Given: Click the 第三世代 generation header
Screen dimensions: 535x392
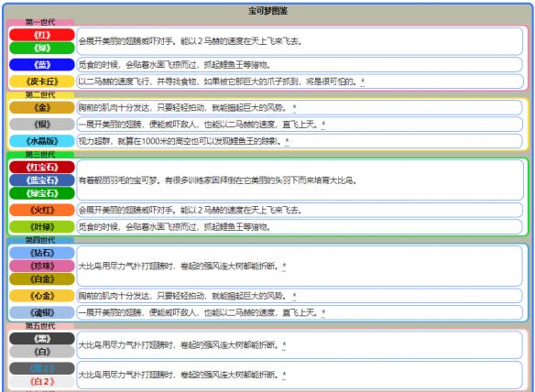Looking at the screenshot, I should pyautogui.click(x=40, y=154).
